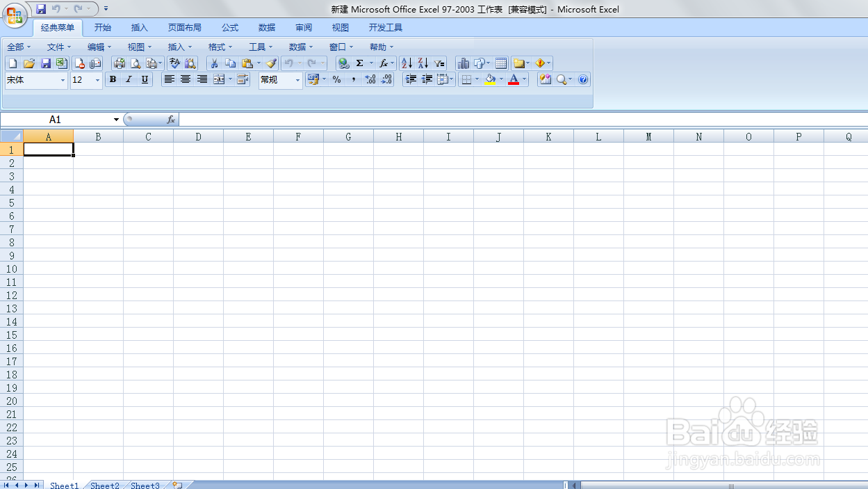Image resolution: width=868 pixels, height=489 pixels.
Task: Switch to the 开始 ribbon tab
Action: [x=103, y=28]
